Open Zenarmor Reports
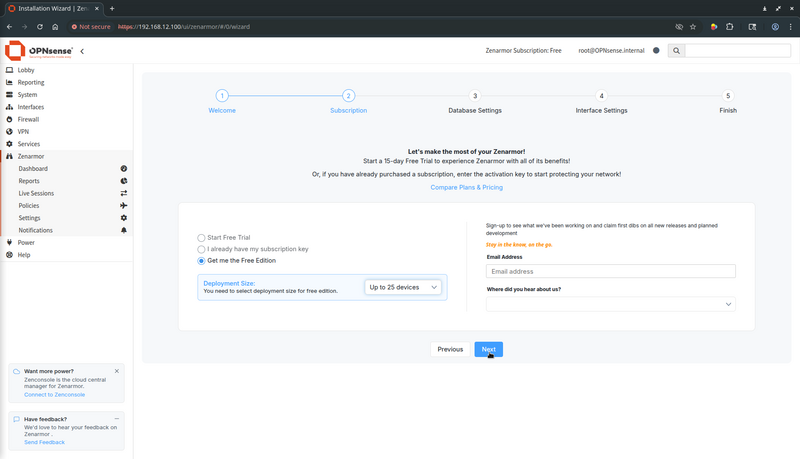The height and width of the screenshot is (459, 800). click(x=29, y=181)
